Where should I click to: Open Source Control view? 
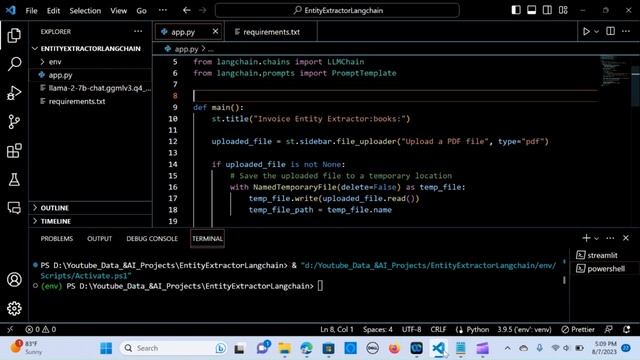[x=14, y=122]
